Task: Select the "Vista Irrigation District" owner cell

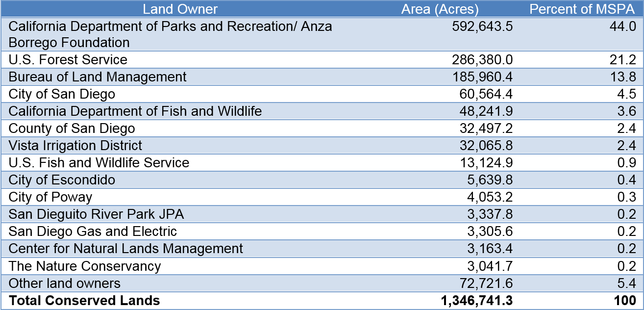Action: [x=75, y=146]
